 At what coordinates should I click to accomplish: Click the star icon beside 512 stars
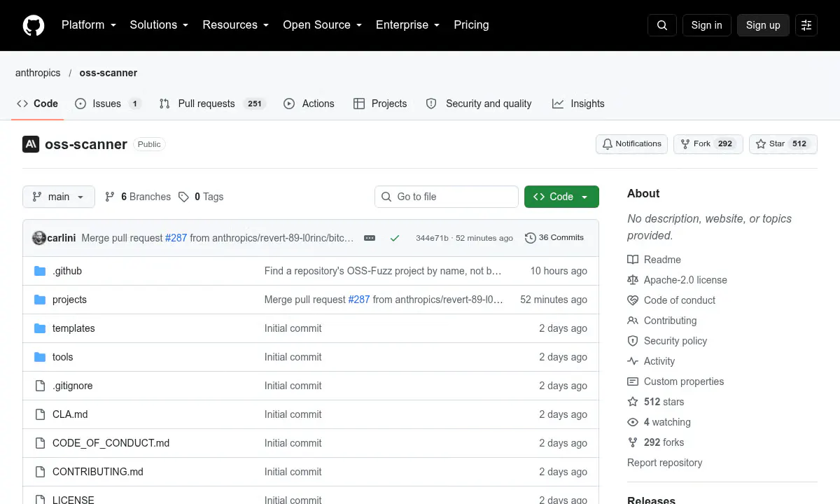633,402
